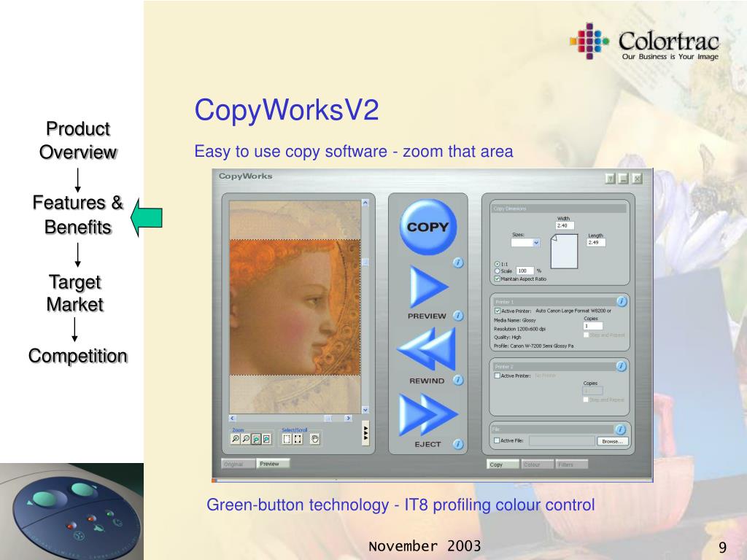The image size is (747, 560).
Task: Click the Width input field
Action: (565, 225)
